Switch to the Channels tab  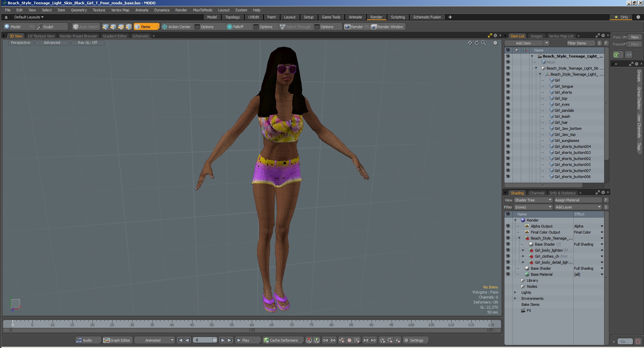point(537,193)
